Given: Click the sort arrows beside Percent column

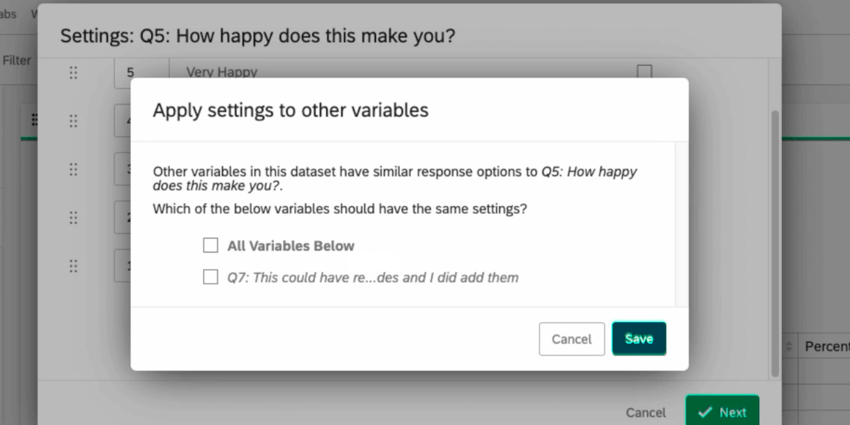Looking at the screenshot, I should (790, 346).
